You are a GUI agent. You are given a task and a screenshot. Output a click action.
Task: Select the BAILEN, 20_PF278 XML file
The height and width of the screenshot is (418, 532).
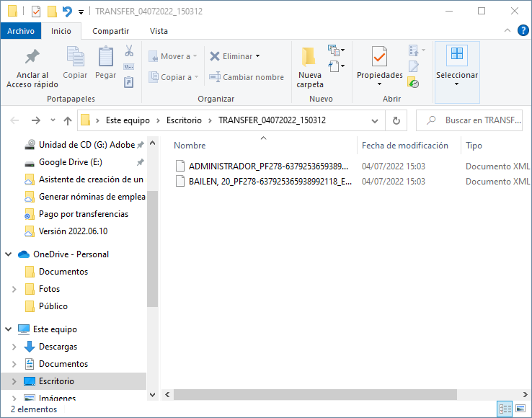click(x=270, y=182)
